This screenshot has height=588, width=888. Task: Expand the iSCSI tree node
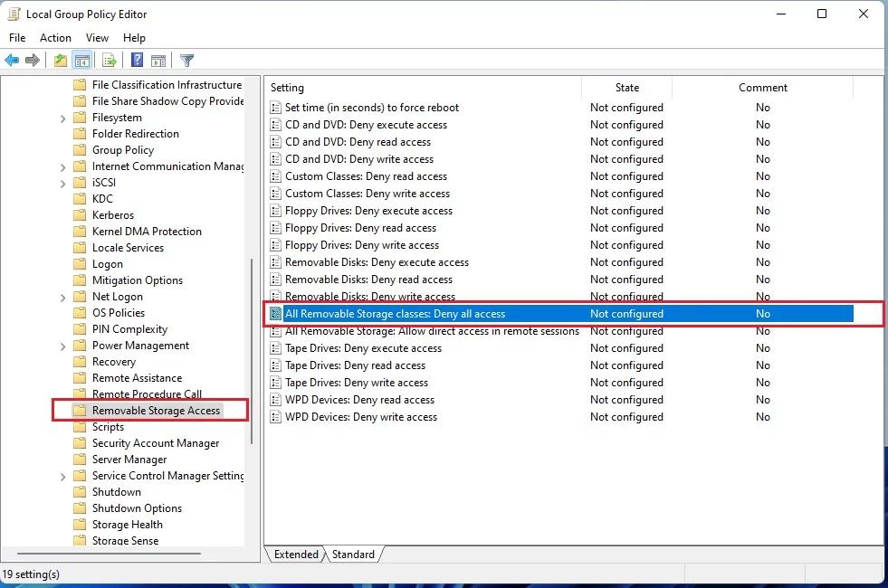click(x=62, y=184)
